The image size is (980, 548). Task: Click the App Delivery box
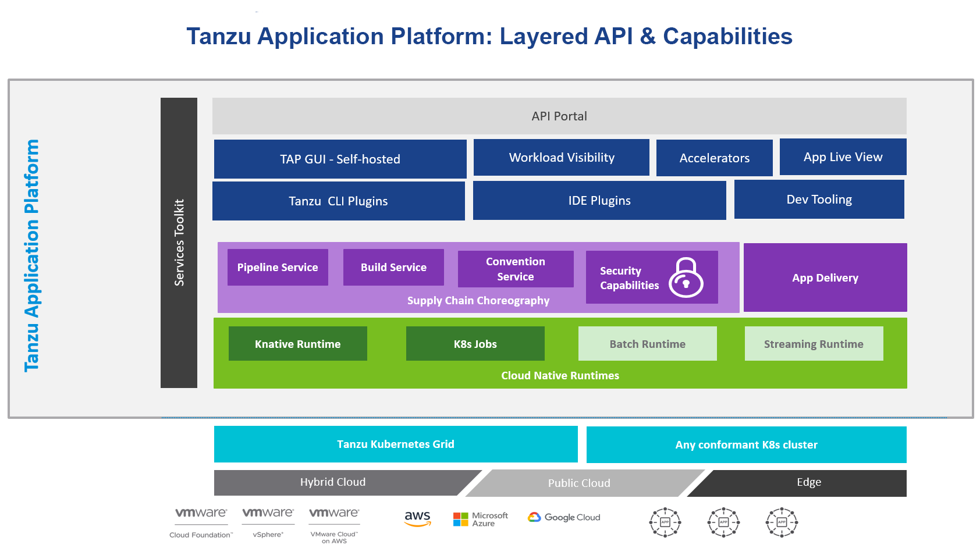[825, 277]
